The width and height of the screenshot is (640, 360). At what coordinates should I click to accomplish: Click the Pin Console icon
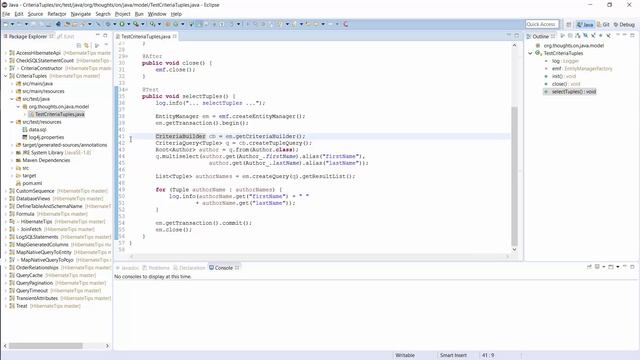(589, 267)
